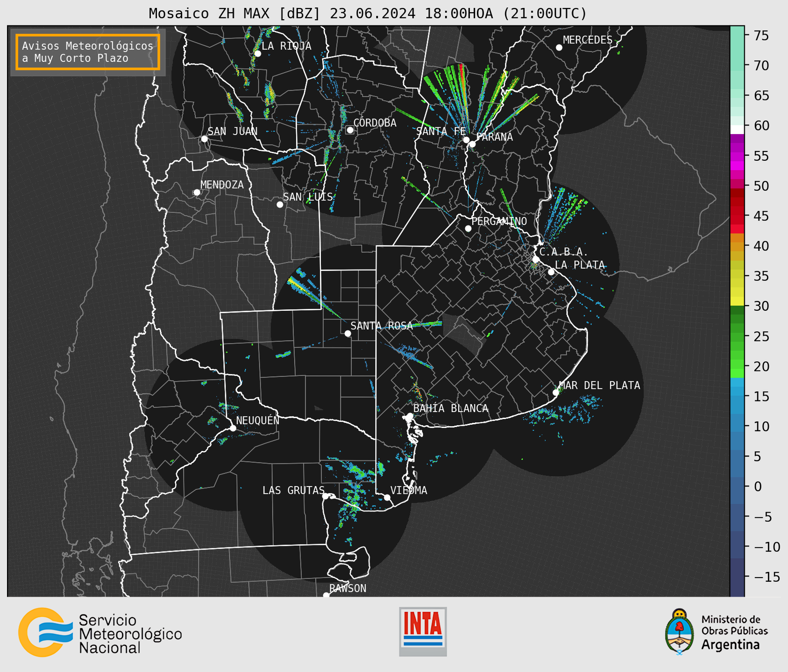
Task: Click the RAWSON city marker dot
Action: [326, 595]
